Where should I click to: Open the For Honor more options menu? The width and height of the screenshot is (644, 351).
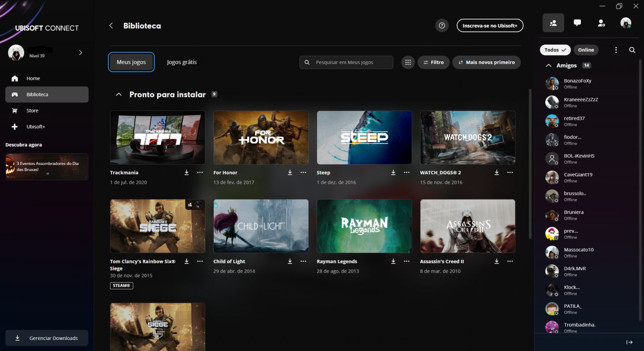(303, 173)
